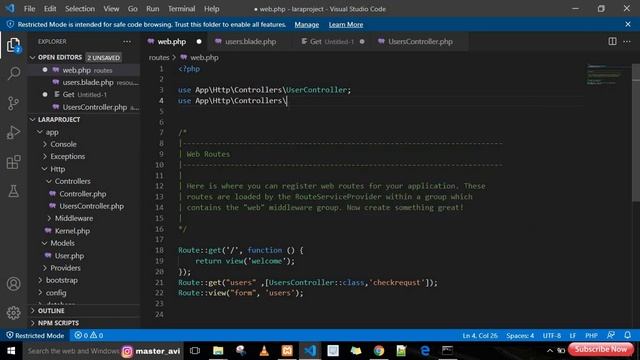Image resolution: width=640 pixels, height=360 pixels.
Task: Open Explorer Views and More Actions ellipsis
Action: click(x=127, y=41)
